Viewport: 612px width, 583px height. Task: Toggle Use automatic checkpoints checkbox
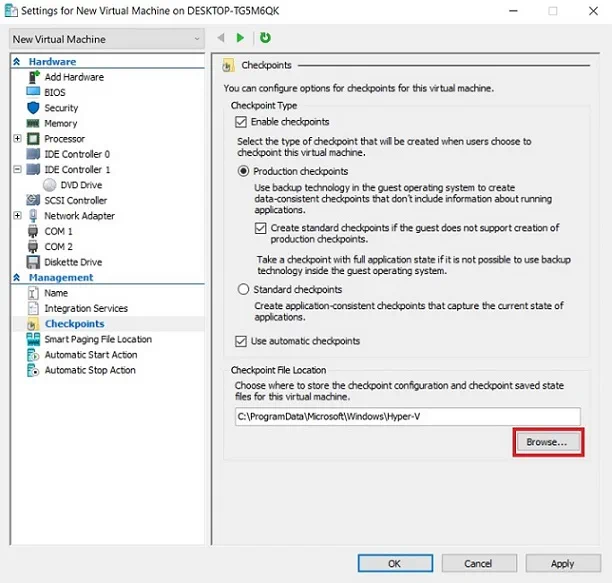[x=241, y=341]
